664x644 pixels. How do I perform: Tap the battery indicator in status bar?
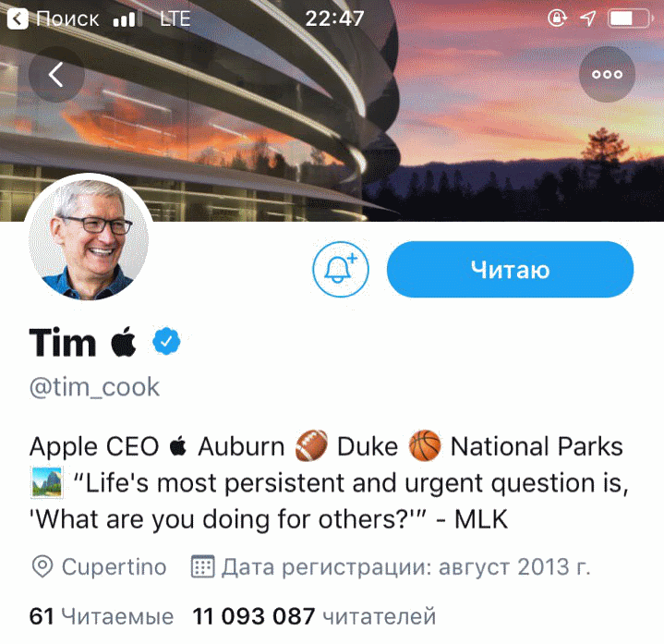point(631,18)
